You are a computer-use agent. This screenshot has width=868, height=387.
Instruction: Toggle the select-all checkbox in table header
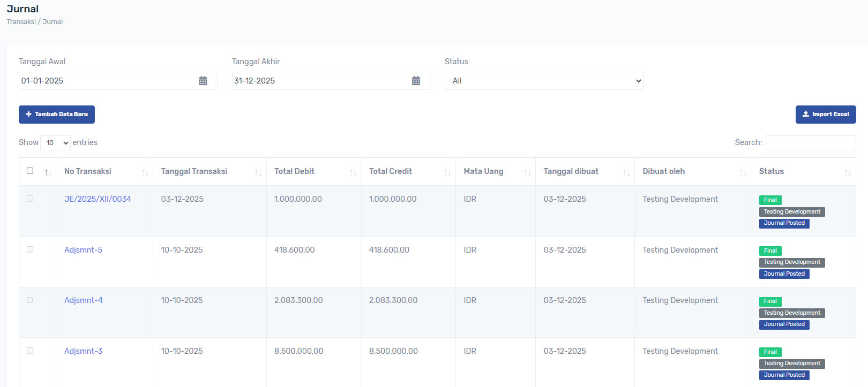[30, 171]
